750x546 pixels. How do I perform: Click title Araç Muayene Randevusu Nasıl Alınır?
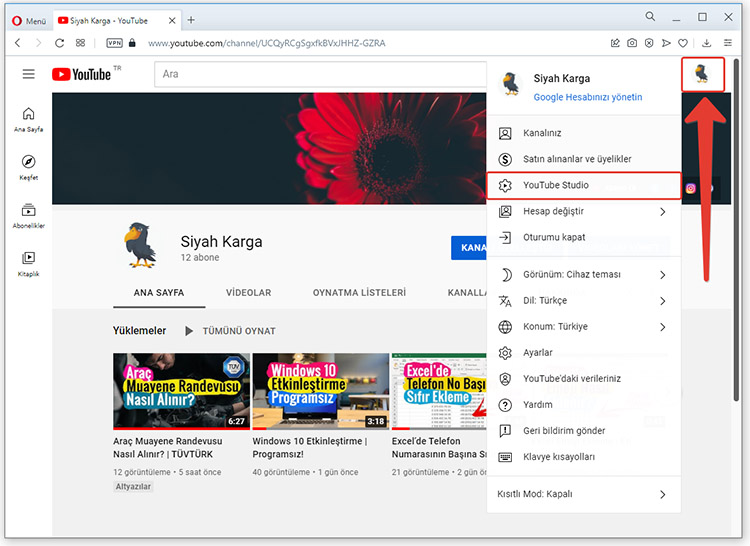tap(168, 448)
